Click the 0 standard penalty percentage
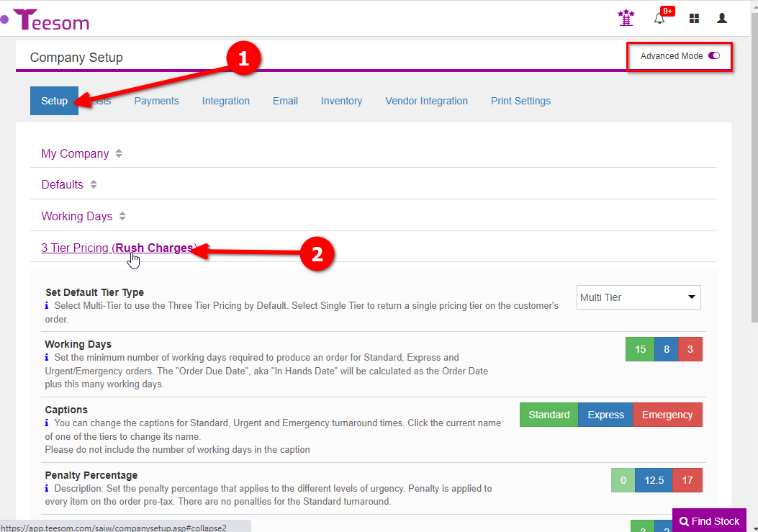 623,480
